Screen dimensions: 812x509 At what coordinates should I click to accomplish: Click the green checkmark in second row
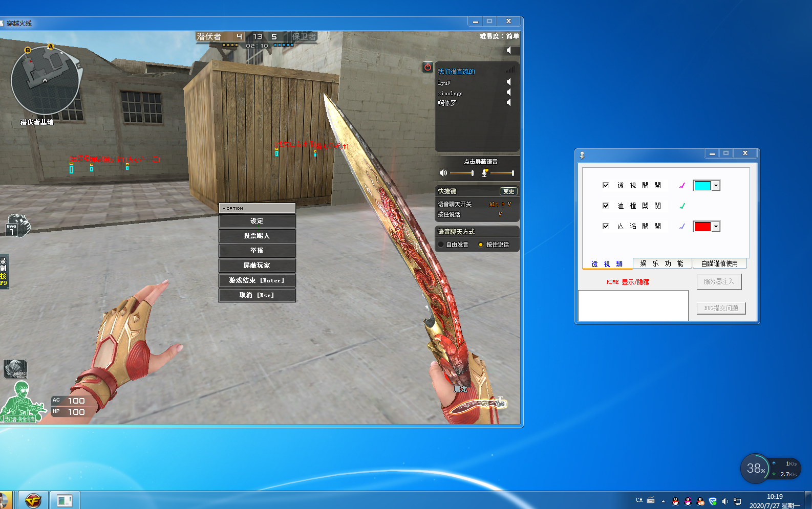pyautogui.click(x=682, y=206)
